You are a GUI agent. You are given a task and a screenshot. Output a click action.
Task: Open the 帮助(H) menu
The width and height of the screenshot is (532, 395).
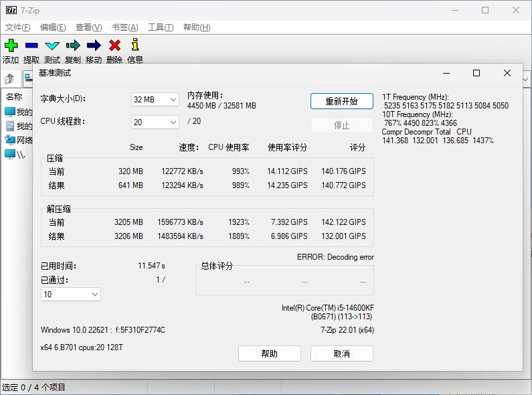[197, 27]
